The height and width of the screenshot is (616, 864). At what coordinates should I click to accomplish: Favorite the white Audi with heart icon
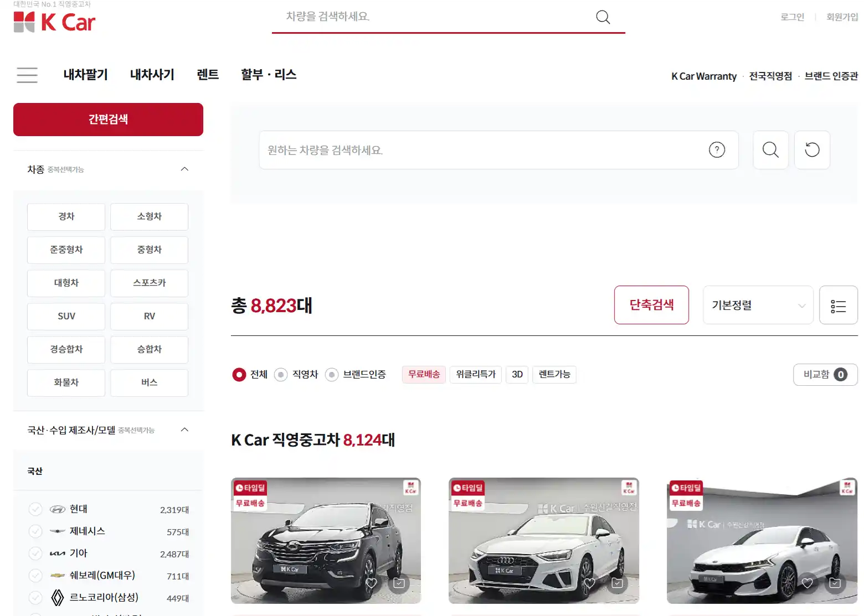click(x=589, y=583)
